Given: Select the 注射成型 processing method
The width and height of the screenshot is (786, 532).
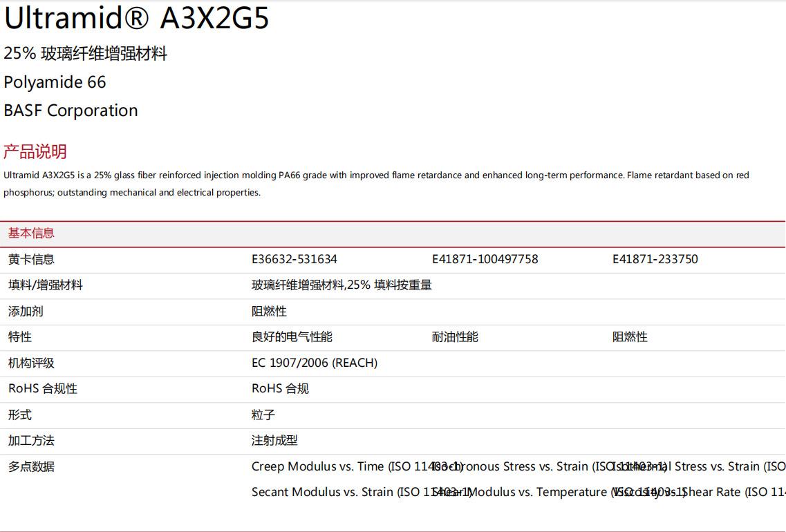Looking at the screenshot, I should tap(274, 440).
